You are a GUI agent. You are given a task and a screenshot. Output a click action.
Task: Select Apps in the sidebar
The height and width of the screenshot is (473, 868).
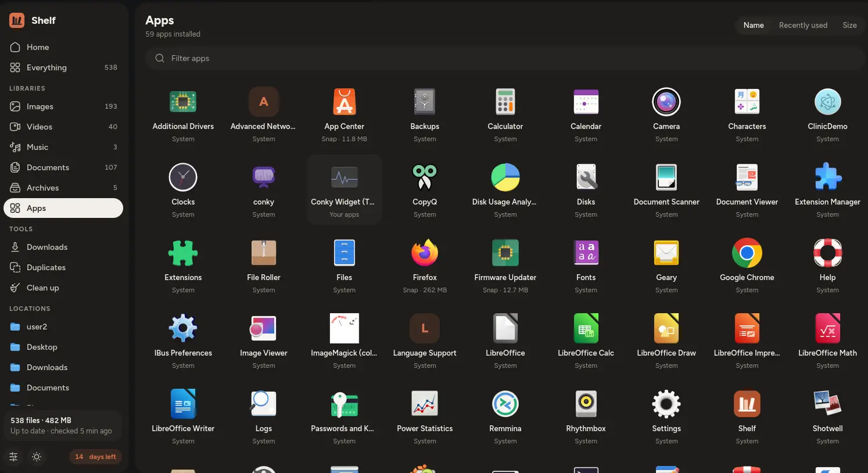(63, 208)
